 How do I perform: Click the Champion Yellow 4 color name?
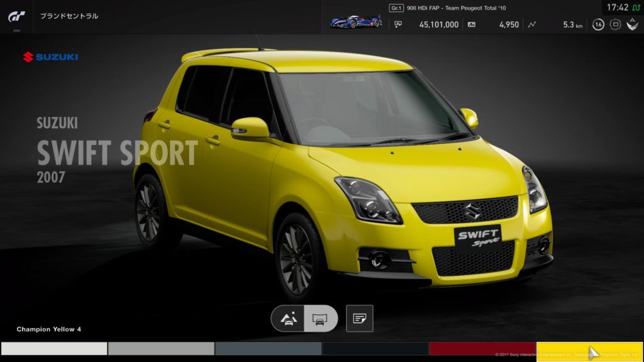pos(49,329)
